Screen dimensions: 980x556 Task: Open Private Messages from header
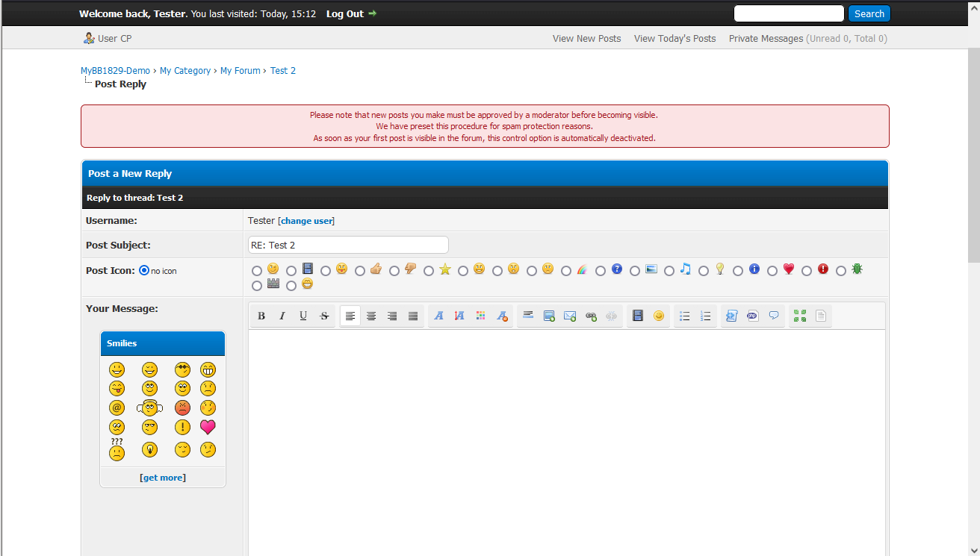[x=766, y=39]
